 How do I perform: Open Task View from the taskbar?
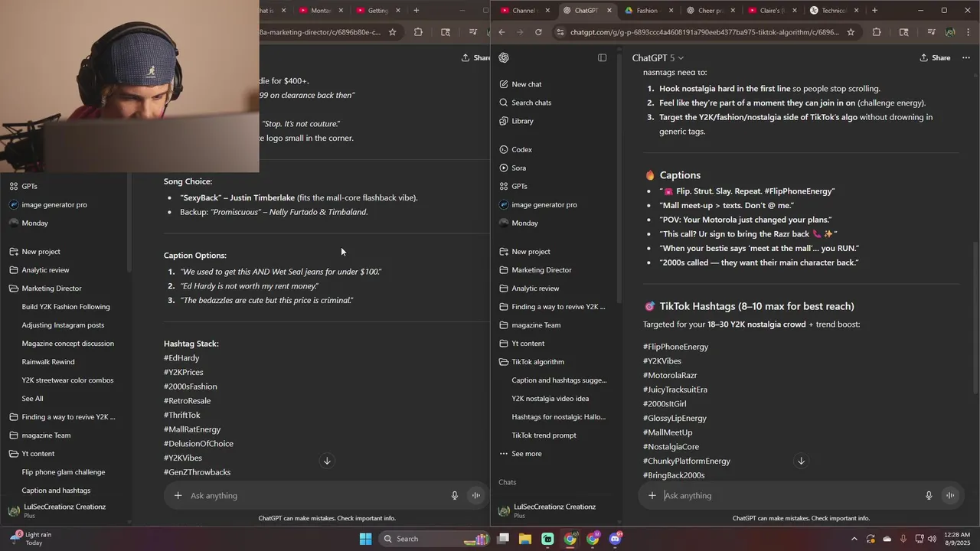[x=503, y=539]
